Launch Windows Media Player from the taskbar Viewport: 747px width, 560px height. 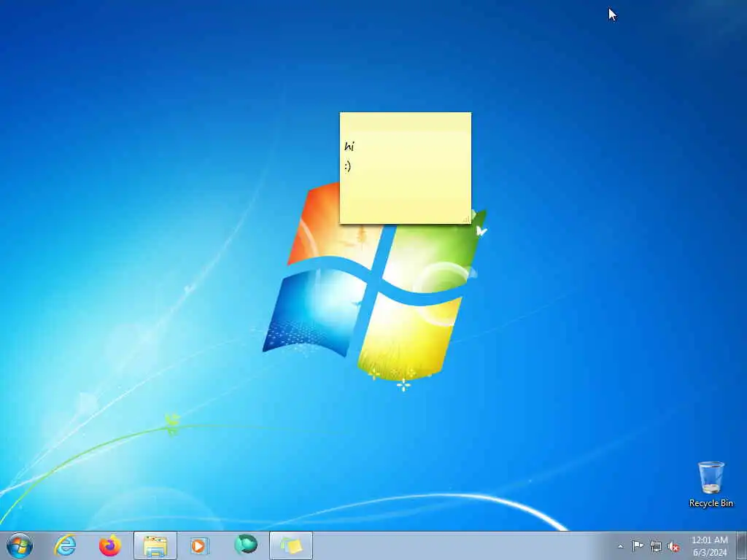click(200, 545)
